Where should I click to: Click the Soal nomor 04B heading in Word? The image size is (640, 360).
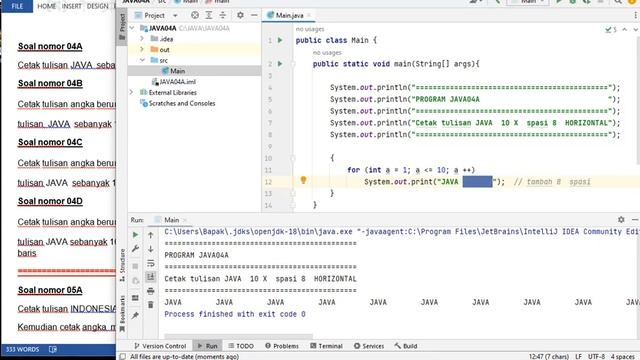tap(50, 83)
